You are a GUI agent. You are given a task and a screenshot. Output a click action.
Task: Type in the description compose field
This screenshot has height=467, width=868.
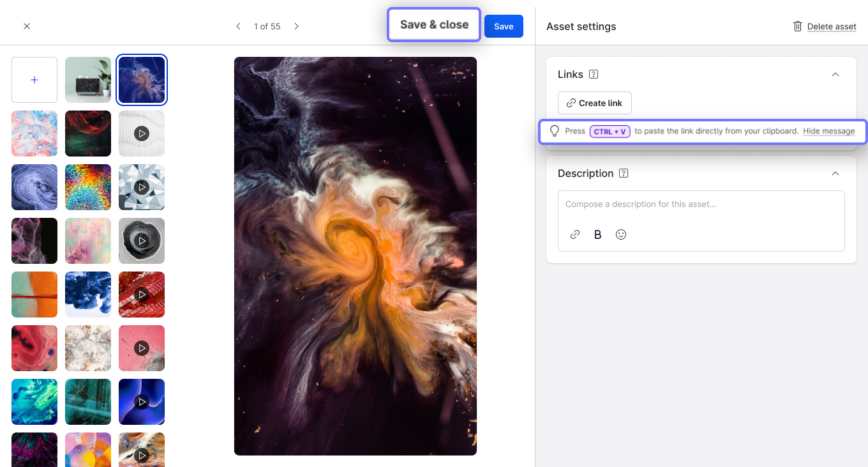(x=701, y=204)
